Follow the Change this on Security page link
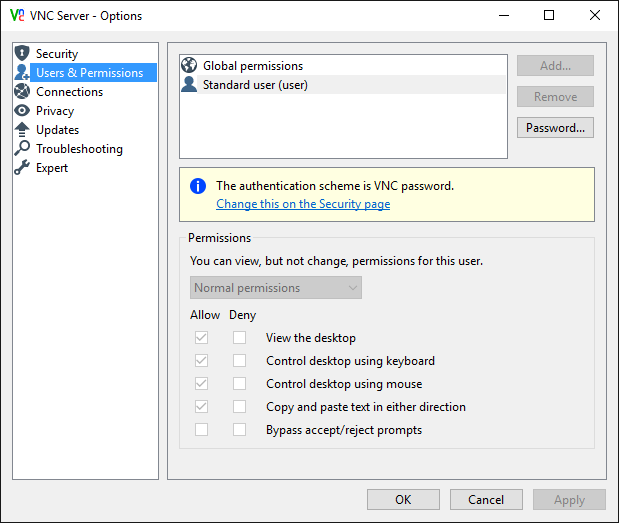Viewport: 619px width, 523px height. tap(303, 204)
